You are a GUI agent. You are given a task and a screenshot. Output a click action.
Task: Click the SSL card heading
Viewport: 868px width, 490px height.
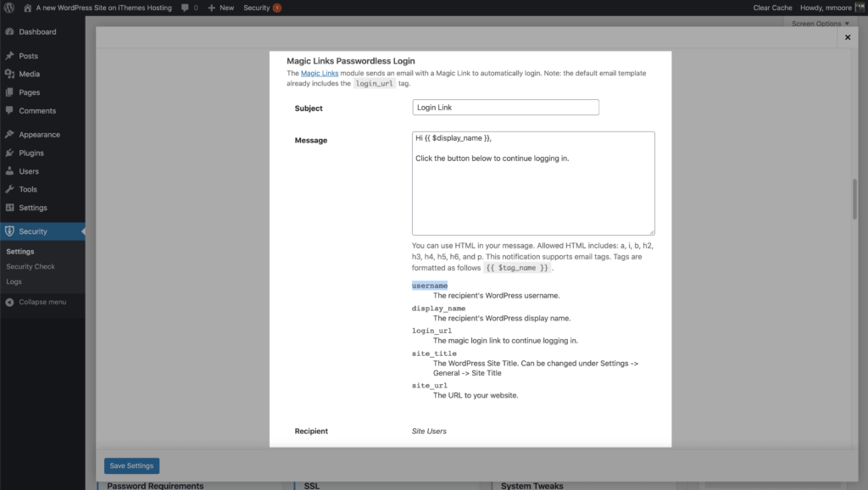click(312, 486)
